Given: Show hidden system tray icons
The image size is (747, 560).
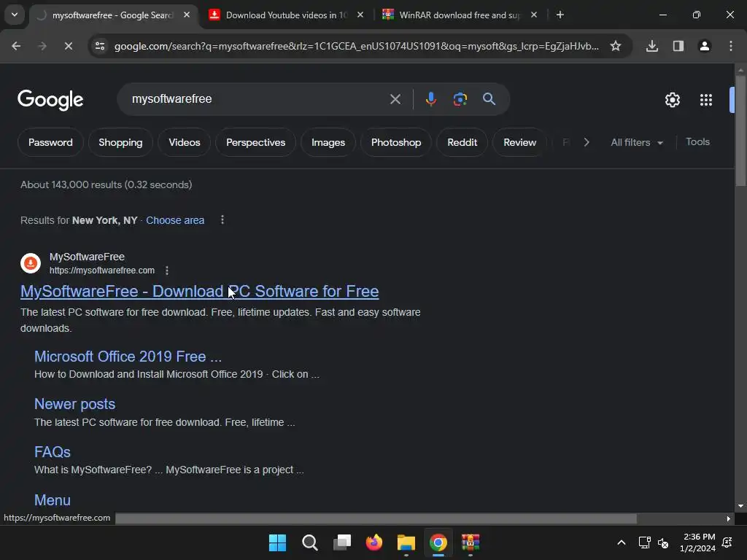Looking at the screenshot, I should (622, 542).
